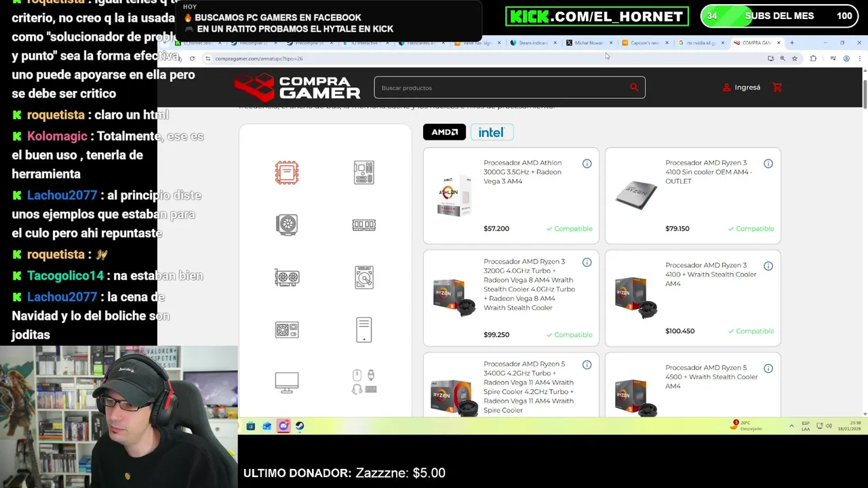868x488 pixels.
Task: Click the $99.250 price text
Action: tap(496, 335)
